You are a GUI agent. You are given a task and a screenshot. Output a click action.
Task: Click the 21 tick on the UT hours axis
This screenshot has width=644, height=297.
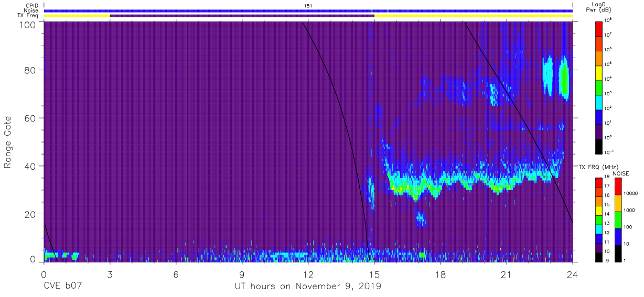point(507,274)
